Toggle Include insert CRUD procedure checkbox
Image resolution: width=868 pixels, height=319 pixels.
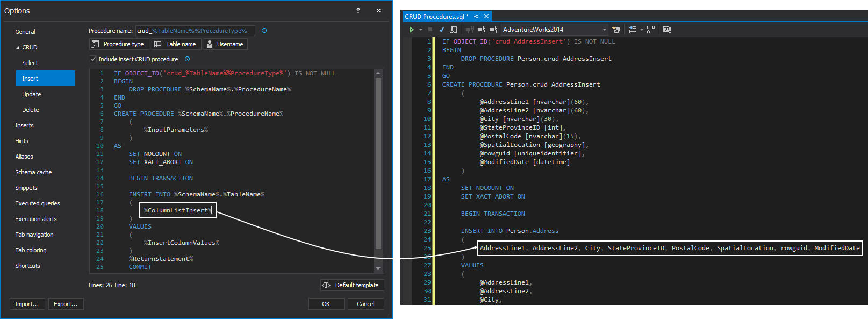(93, 59)
